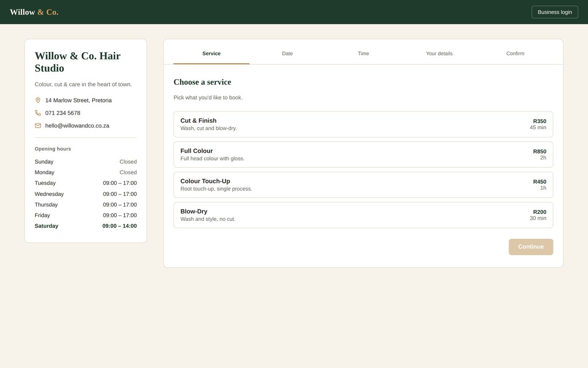The height and width of the screenshot is (368, 588).
Task: Click the R450 price
Action: pyautogui.click(x=539, y=182)
